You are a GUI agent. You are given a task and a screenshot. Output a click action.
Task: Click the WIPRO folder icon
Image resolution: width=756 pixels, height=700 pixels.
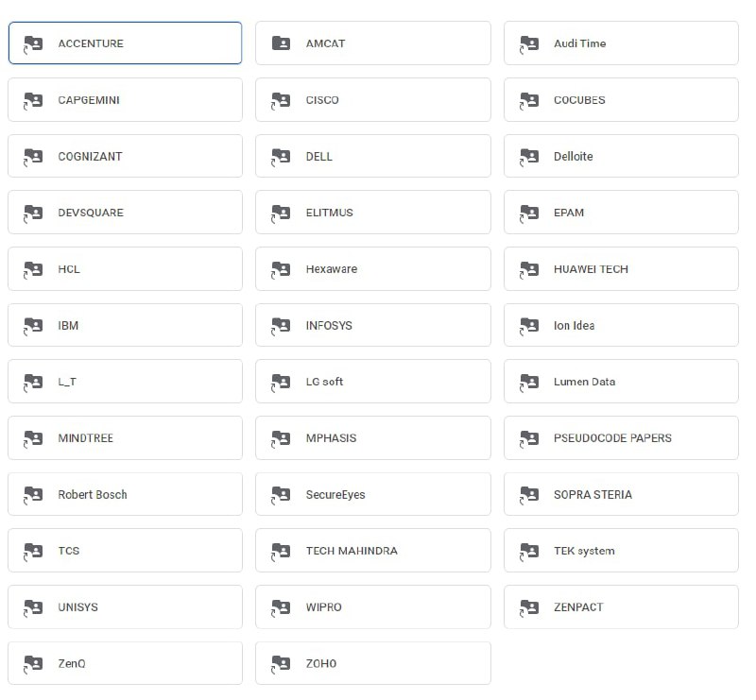click(281, 606)
